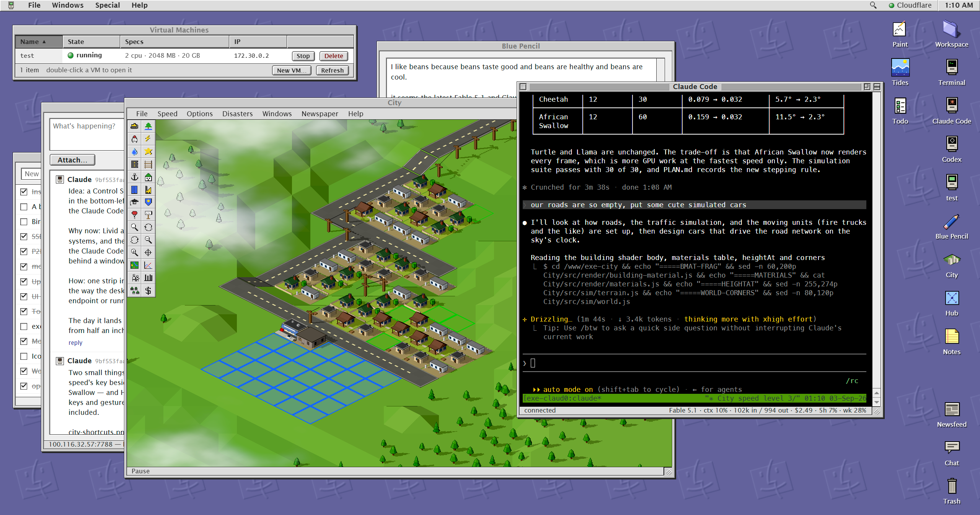Stop the running test VM
The height and width of the screenshot is (515, 980).
click(x=303, y=56)
